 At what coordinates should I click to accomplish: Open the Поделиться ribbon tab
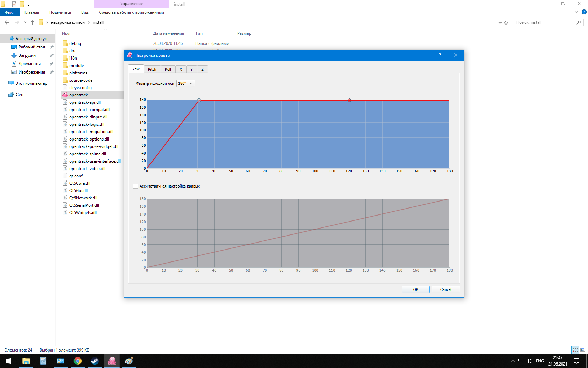coord(60,12)
